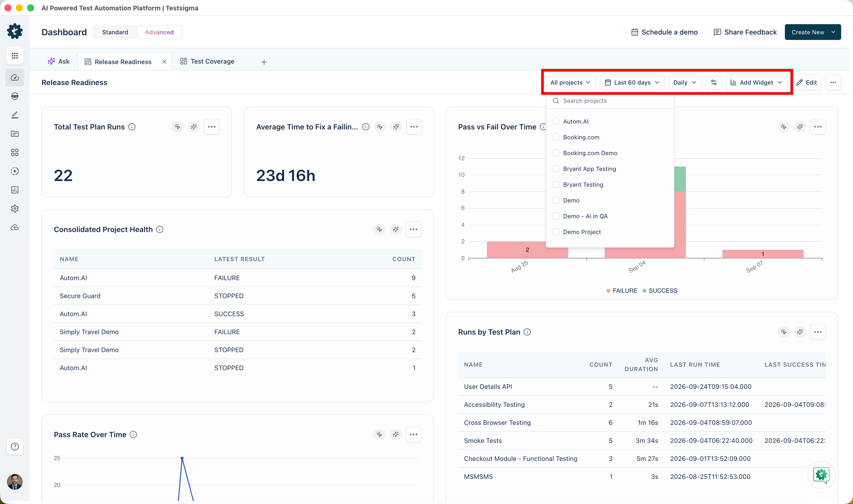Click cursor-click icon on Total Test Plan Runs
The width and height of the screenshot is (853, 504).
[x=177, y=127]
